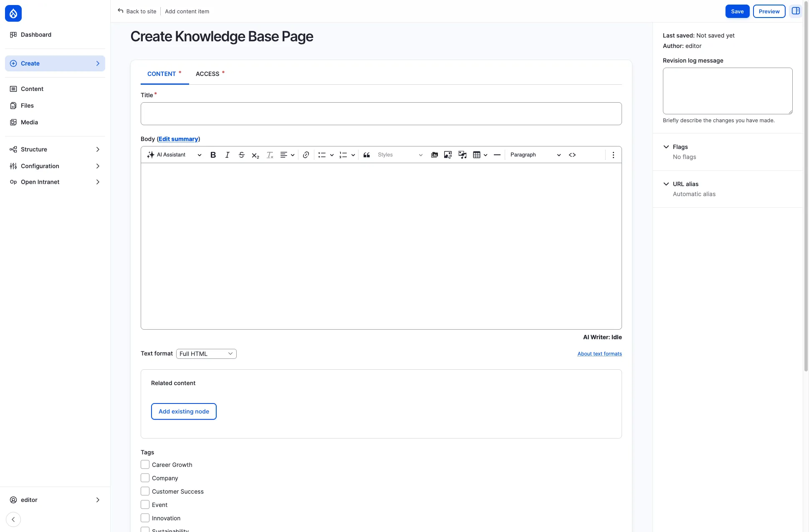Viewport: 809px width, 532px height.
Task: Click Add existing node button
Action: (184, 411)
